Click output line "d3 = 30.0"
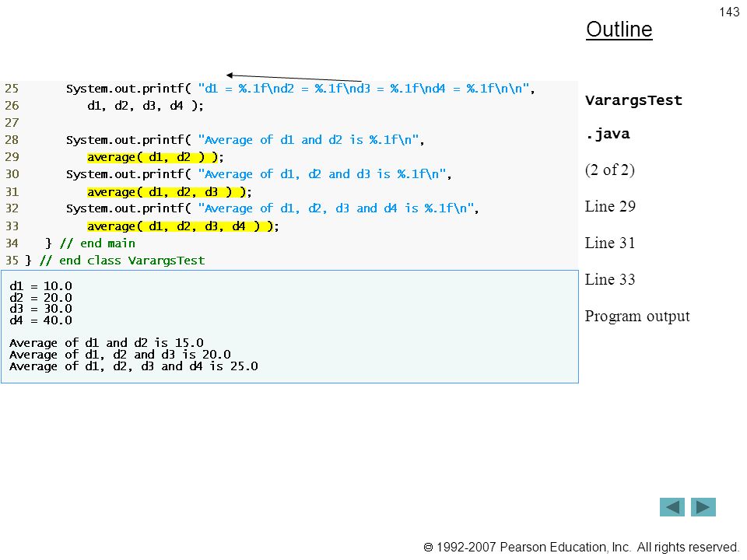 (x=41, y=309)
